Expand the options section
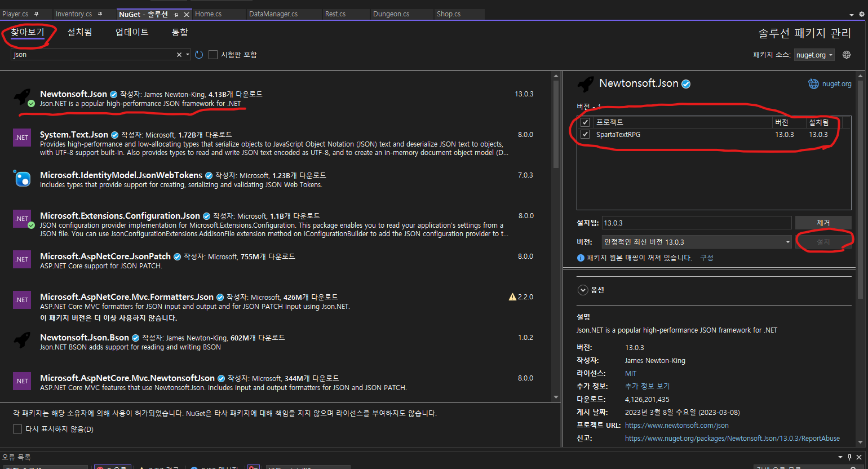This screenshot has height=469, width=868. pyautogui.click(x=583, y=290)
